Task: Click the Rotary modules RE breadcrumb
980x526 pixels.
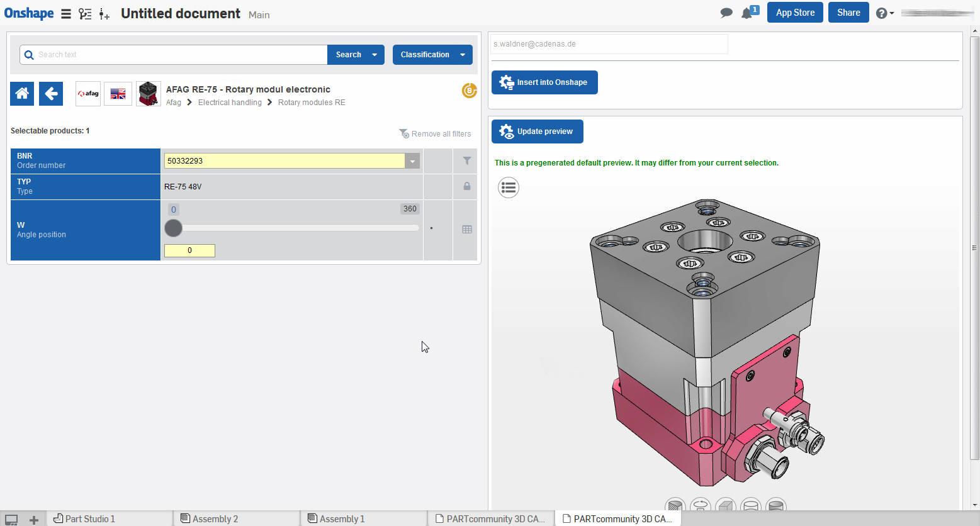Action: (312, 103)
